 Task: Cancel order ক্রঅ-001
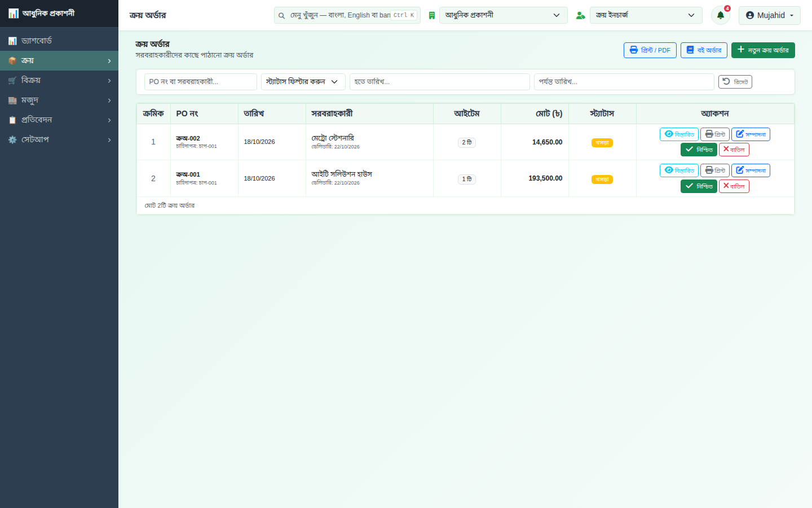tap(734, 186)
